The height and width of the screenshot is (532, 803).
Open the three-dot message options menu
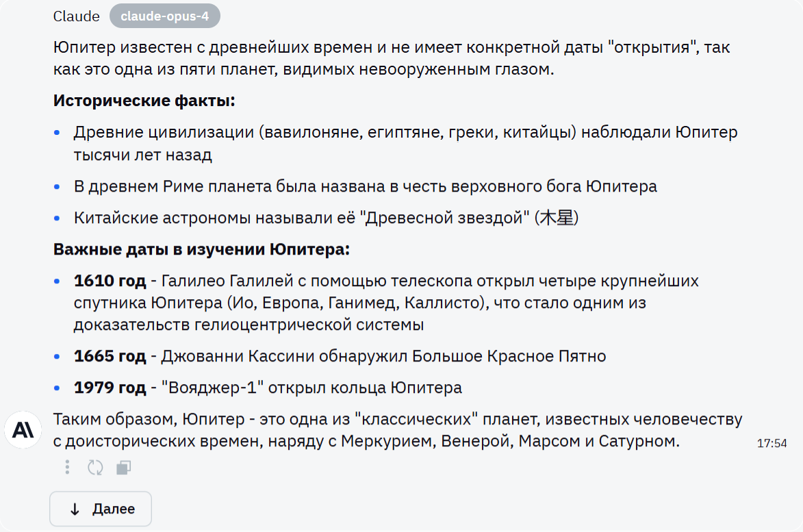click(x=67, y=468)
